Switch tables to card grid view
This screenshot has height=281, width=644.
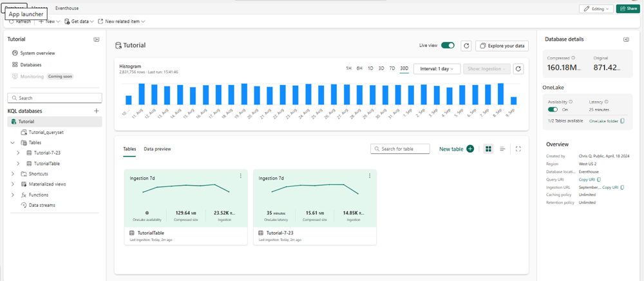[x=488, y=149]
